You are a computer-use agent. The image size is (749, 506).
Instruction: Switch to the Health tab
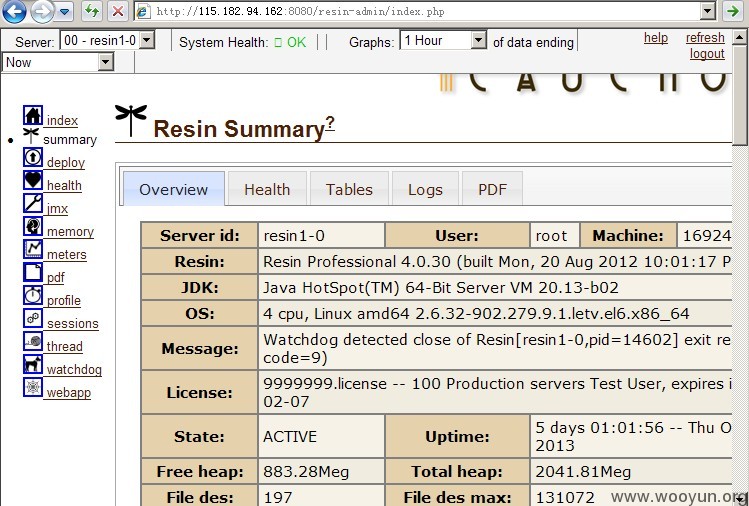[x=267, y=189]
